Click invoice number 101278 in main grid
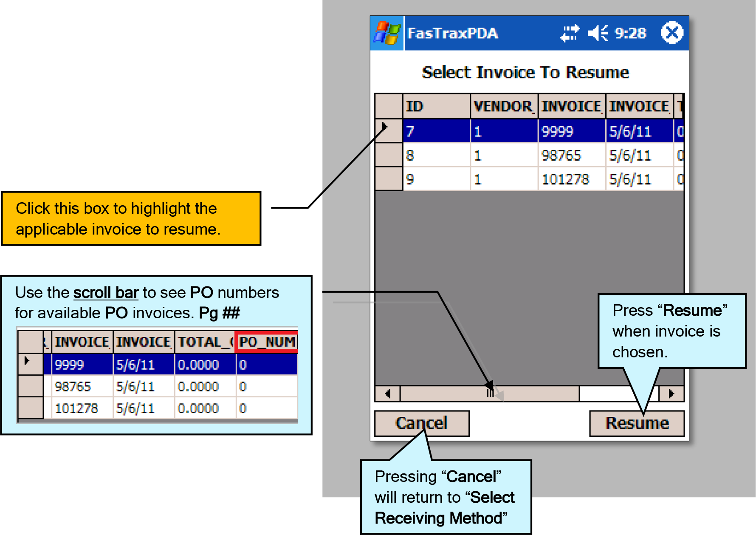 pyautogui.click(x=572, y=178)
